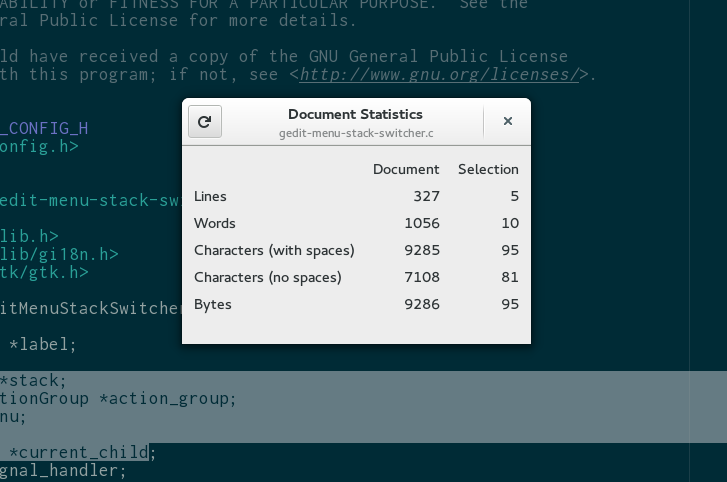Select the Lines row label
Viewport: 727px width, 482px height.
click(x=210, y=196)
